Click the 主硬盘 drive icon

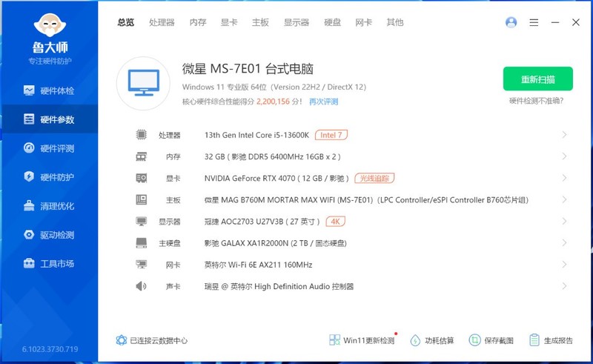[141, 242]
